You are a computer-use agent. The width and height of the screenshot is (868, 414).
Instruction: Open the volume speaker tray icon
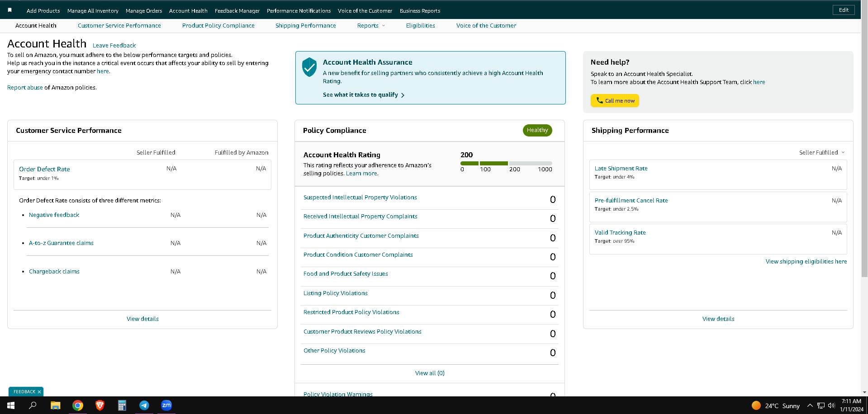click(831, 405)
